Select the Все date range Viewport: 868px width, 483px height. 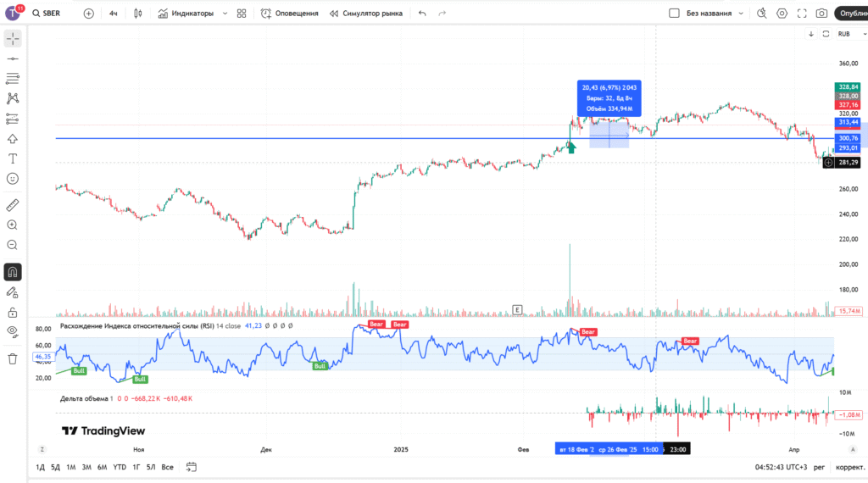coord(167,467)
